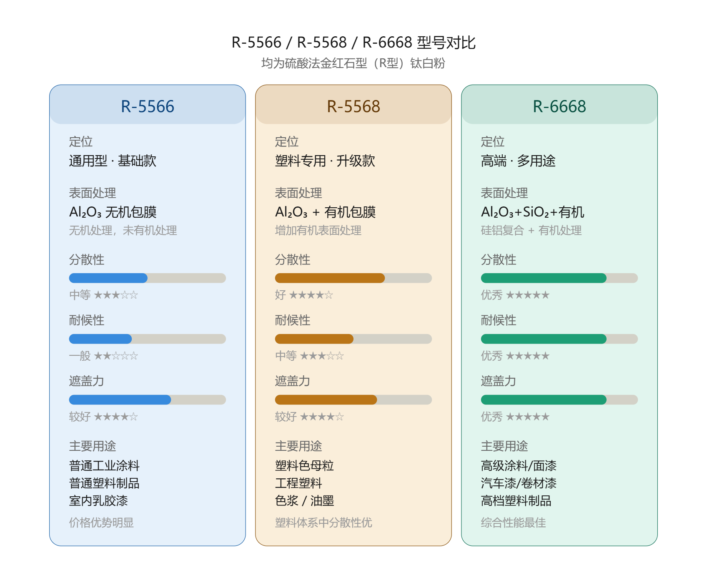Click '耐候性' label in R-6668 card

click(x=499, y=321)
